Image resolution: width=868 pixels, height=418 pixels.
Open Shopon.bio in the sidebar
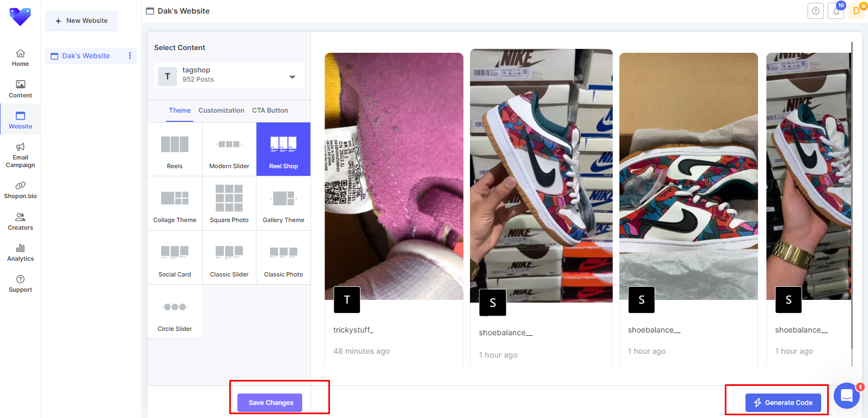(20, 189)
